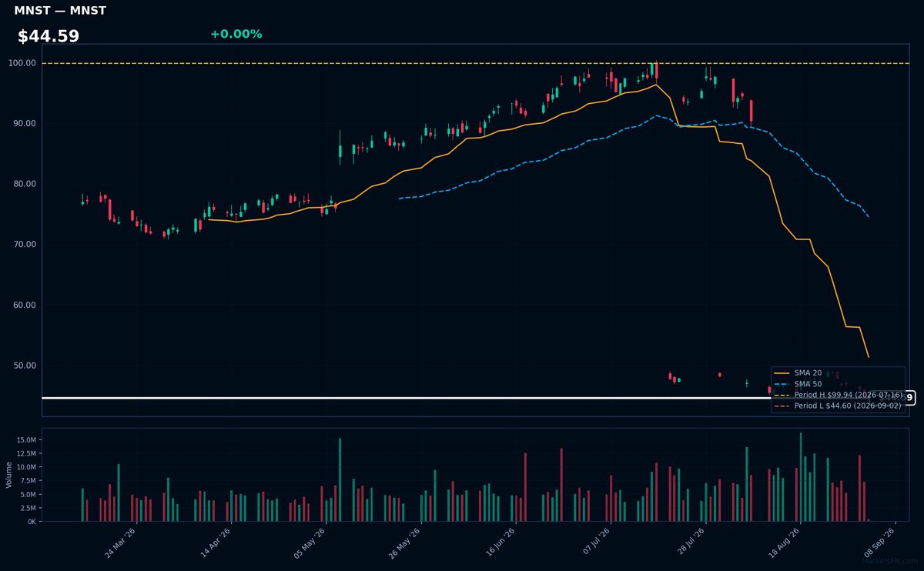Click the 05 May '26 date label
Viewport: 924px width, 571px height.
310,543
